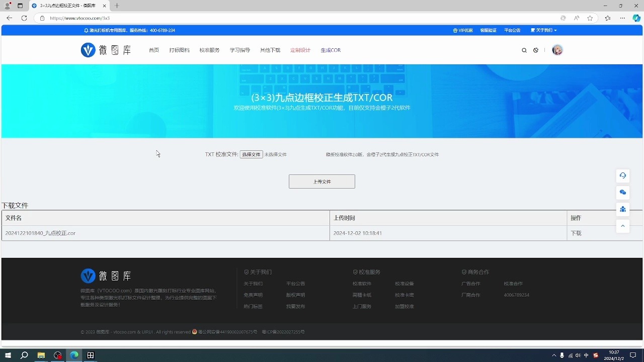Click the 客服验证 link in the top bar
644x362 pixels.
click(488, 30)
